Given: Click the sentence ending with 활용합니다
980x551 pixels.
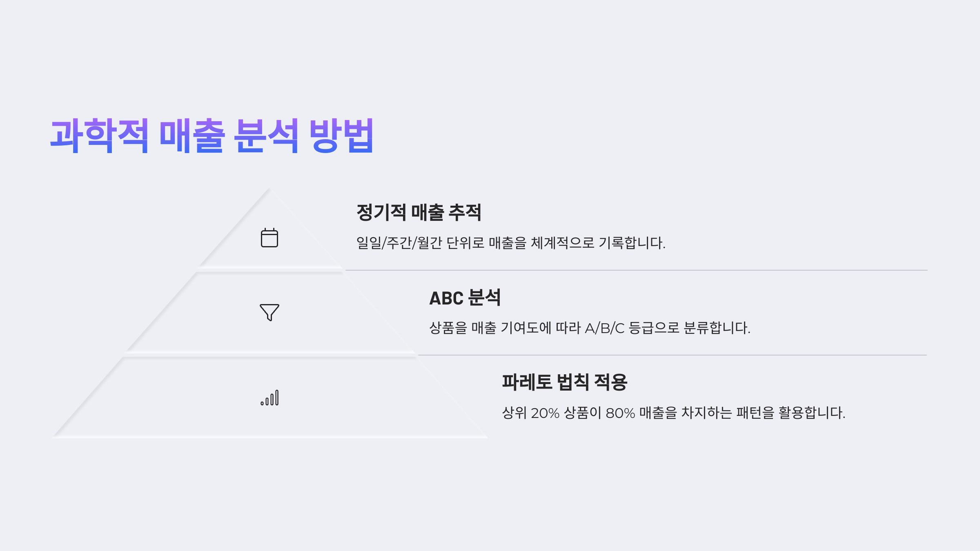Looking at the screenshot, I should [x=673, y=413].
